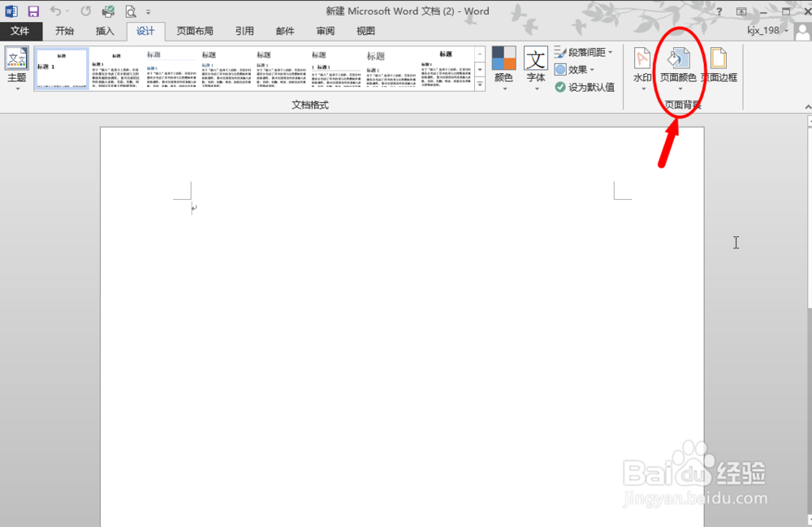Screen dimensions: 812x527
Task: Switch to the 开始 tab
Action: (x=65, y=31)
